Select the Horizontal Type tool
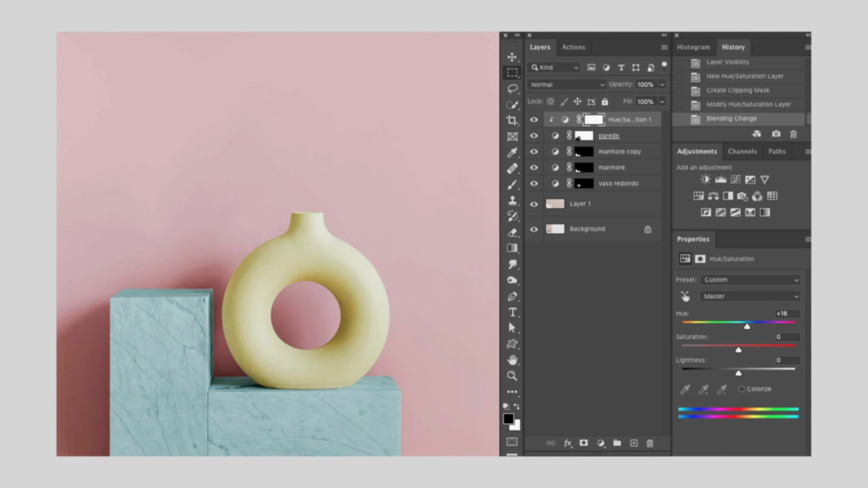 tap(512, 312)
